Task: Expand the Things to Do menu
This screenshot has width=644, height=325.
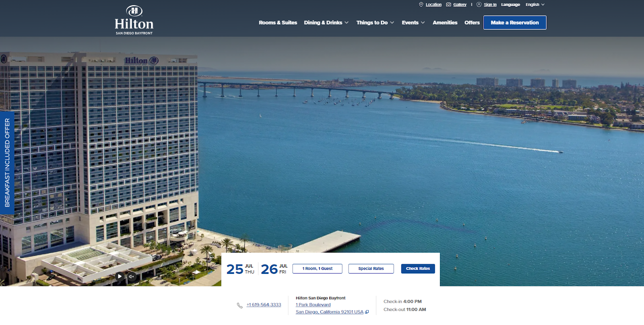Action: click(x=375, y=23)
